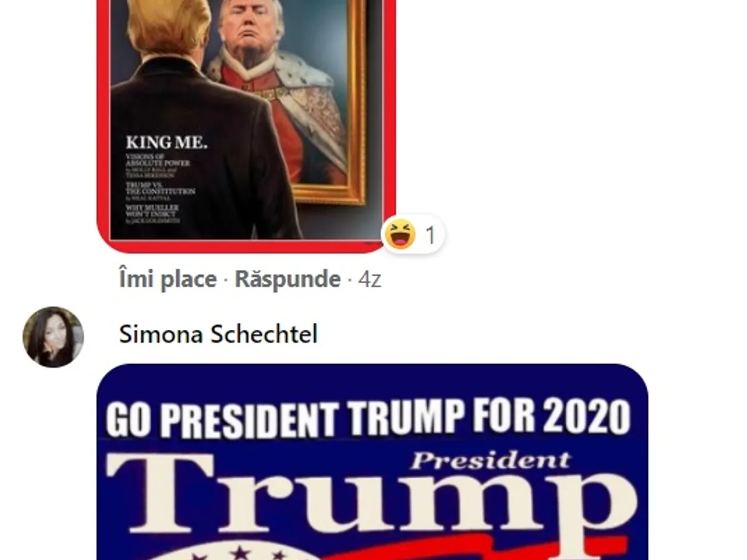The width and height of the screenshot is (747, 560).
Task: Open the magazine cover image attachment
Action: [247, 125]
